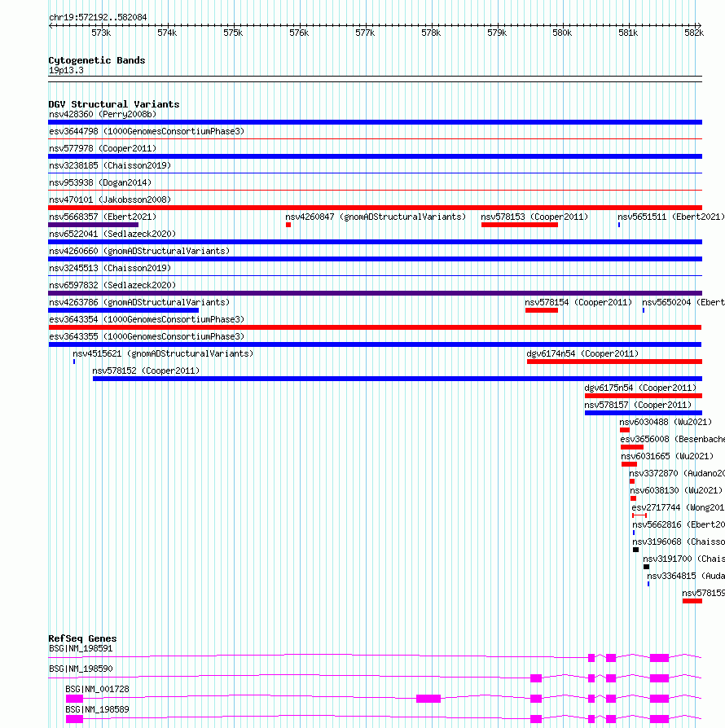This screenshot has height=728, width=725.
Task: Open nsv6031665 (Wu2021) label
Action: [x=667, y=457]
